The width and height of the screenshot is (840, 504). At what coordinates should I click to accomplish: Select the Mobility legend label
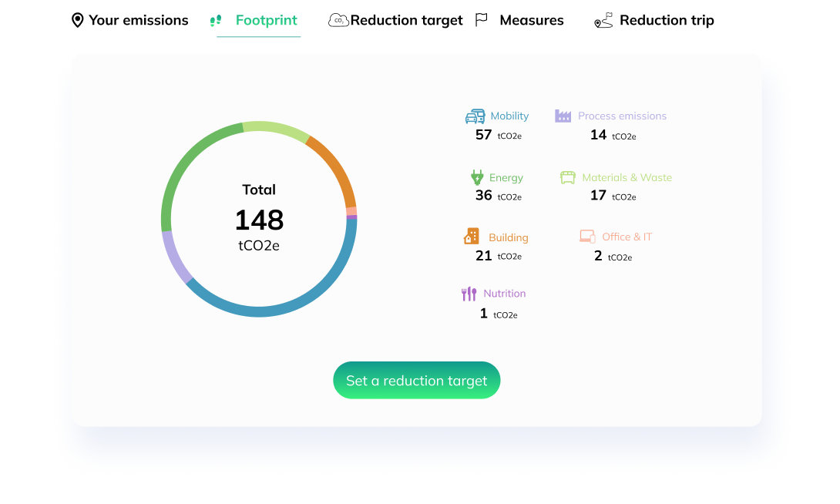pos(509,116)
